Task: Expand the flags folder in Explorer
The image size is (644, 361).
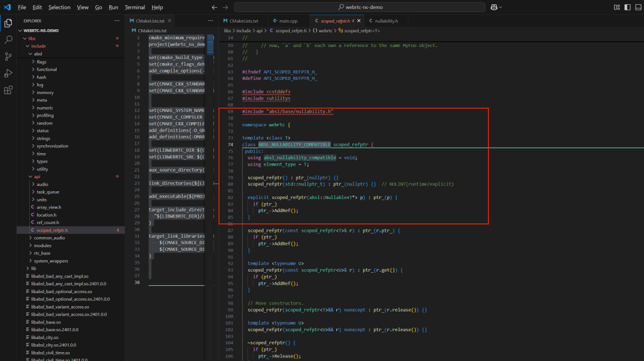Action: (41, 62)
